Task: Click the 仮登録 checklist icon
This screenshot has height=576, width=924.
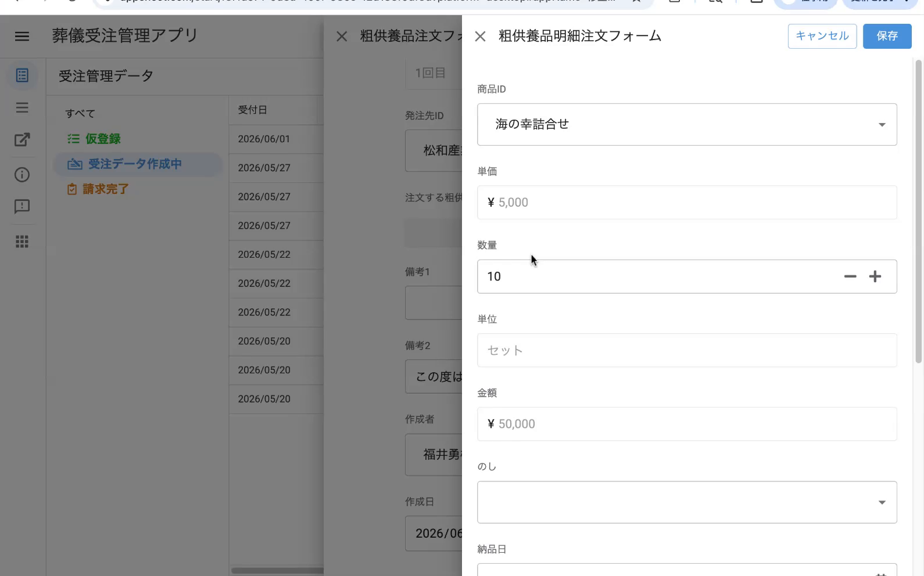Action: tap(73, 139)
